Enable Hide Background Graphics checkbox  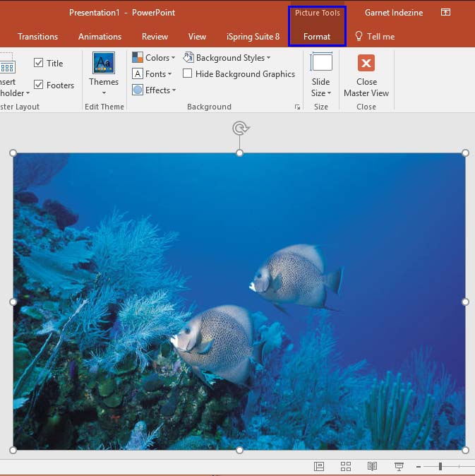point(188,73)
